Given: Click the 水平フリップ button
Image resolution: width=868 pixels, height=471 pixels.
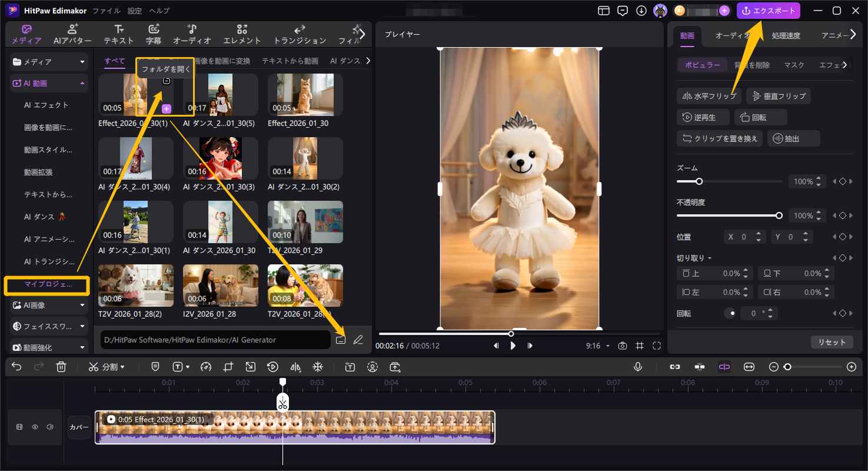Looking at the screenshot, I should coord(709,95).
